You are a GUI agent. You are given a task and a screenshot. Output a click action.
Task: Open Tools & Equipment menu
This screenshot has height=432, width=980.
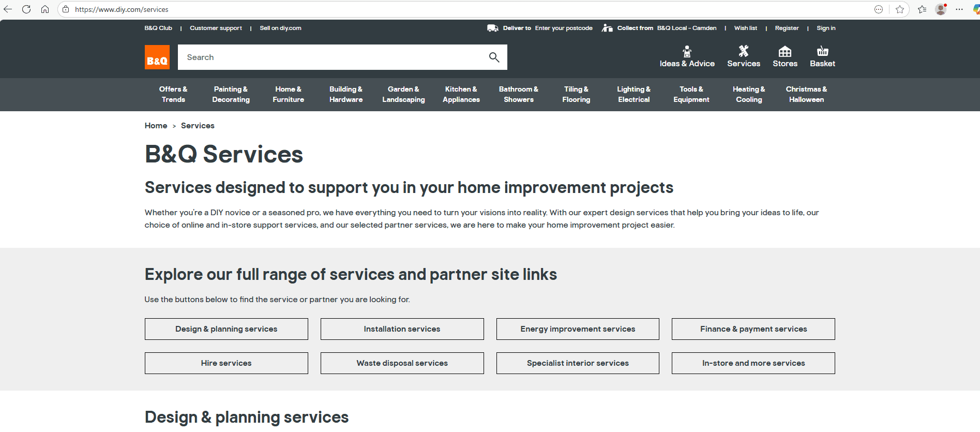click(x=691, y=94)
